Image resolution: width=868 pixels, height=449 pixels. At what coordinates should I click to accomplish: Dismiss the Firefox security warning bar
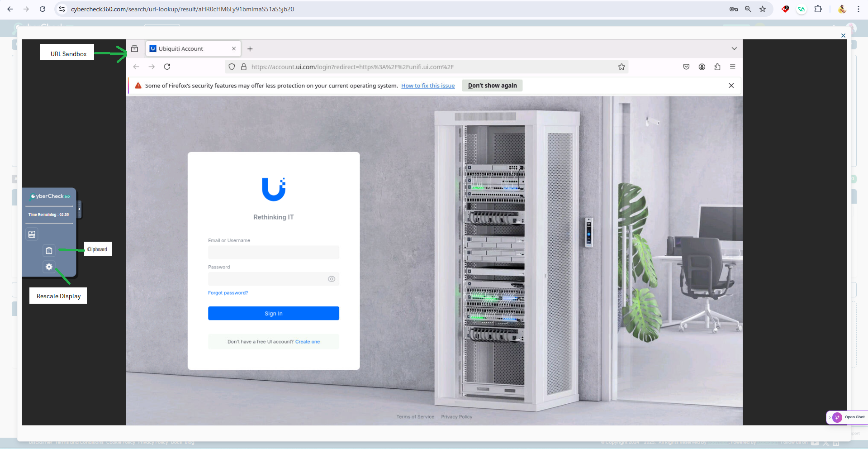tap(731, 86)
